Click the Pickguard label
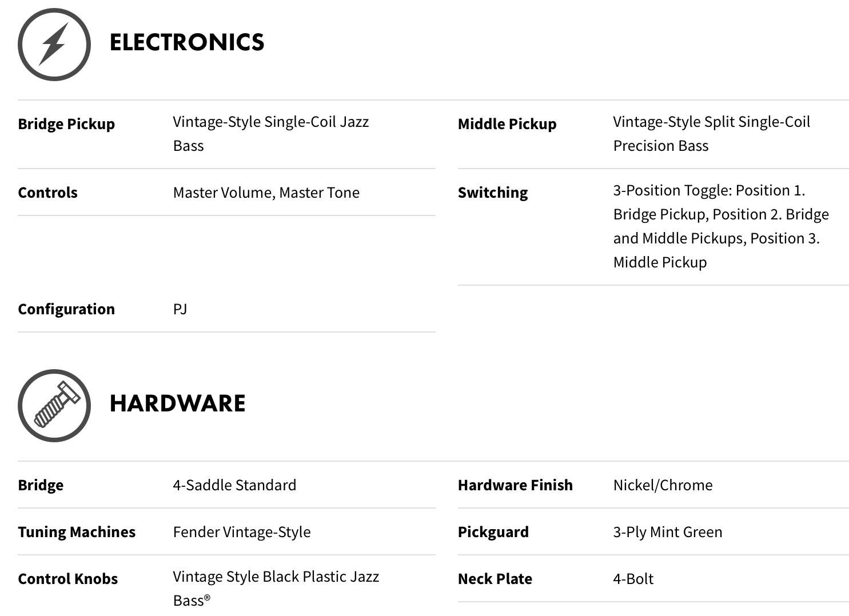 (x=493, y=532)
